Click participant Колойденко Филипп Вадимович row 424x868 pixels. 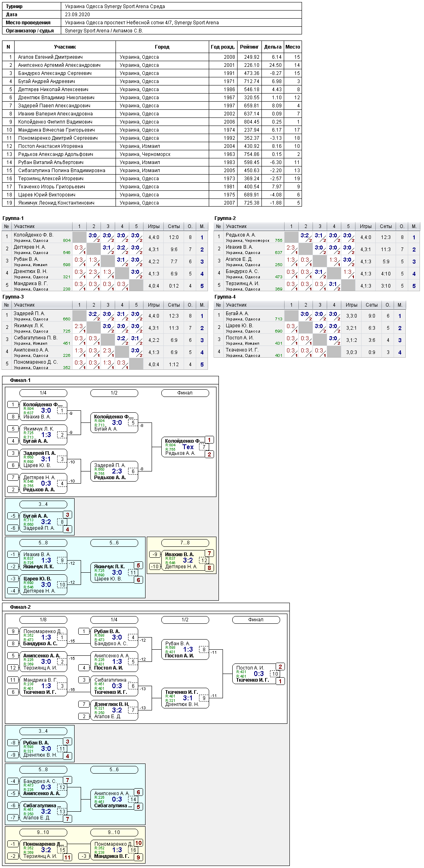[152, 122]
